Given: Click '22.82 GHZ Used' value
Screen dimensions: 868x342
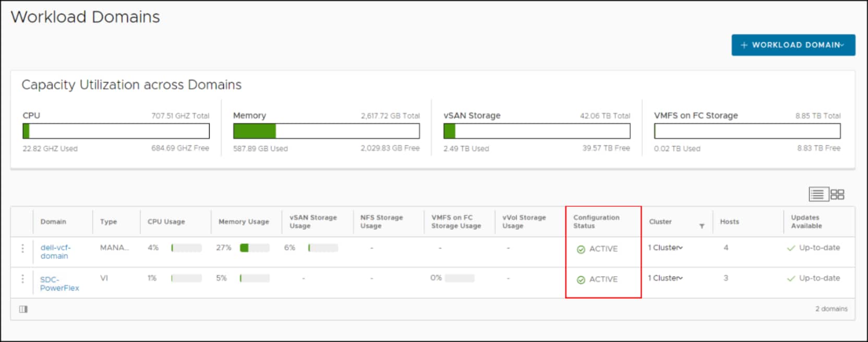Looking at the screenshot, I should [50, 149].
